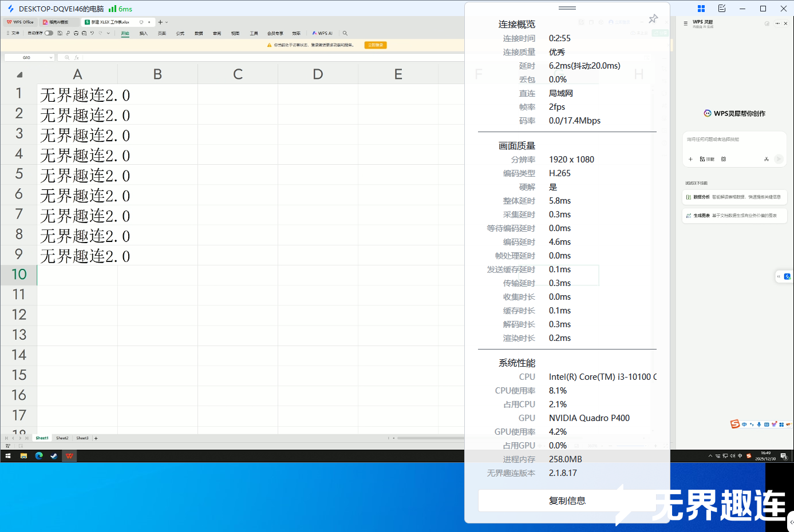This screenshot has height=532, width=794.
Task: Select the 数据 ribbon tab
Action: (x=199, y=33)
